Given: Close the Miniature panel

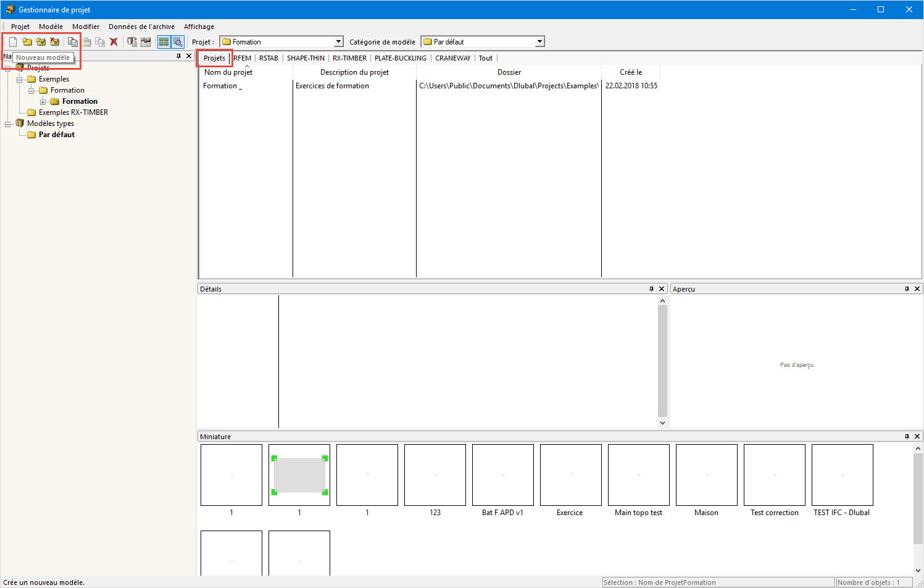Looking at the screenshot, I should (x=917, y=437).
